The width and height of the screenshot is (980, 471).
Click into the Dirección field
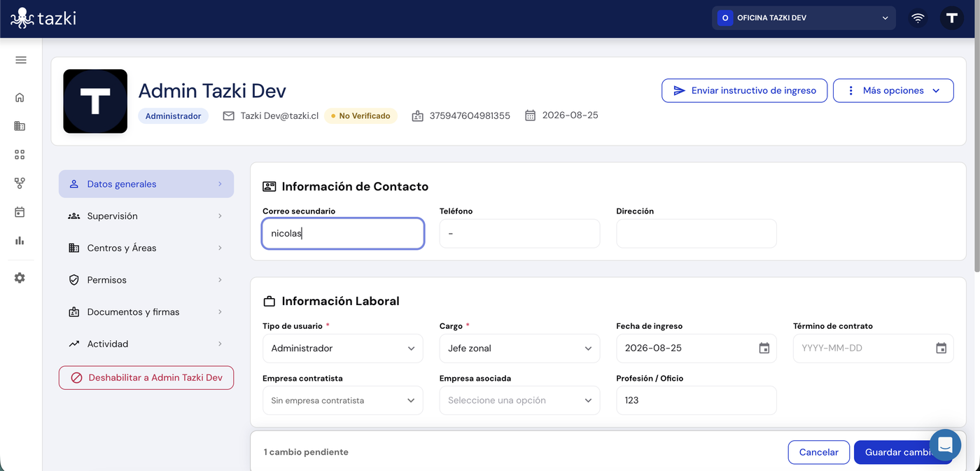pyautogui.click(x=696, y=234)
